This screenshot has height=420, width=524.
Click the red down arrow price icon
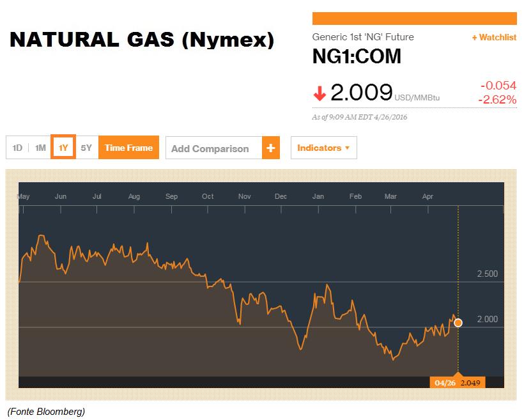coord(320,93)
